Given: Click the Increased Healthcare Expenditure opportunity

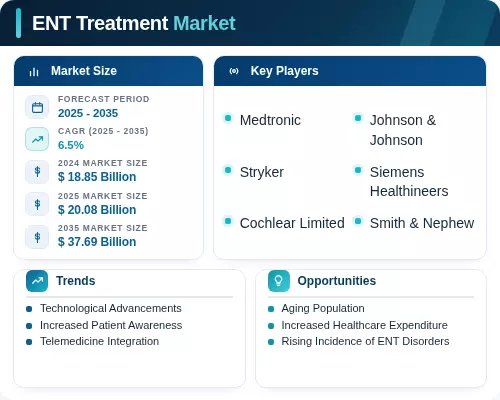Looking at the screenshot, I should pyautogui.click(x=364, y=325).
